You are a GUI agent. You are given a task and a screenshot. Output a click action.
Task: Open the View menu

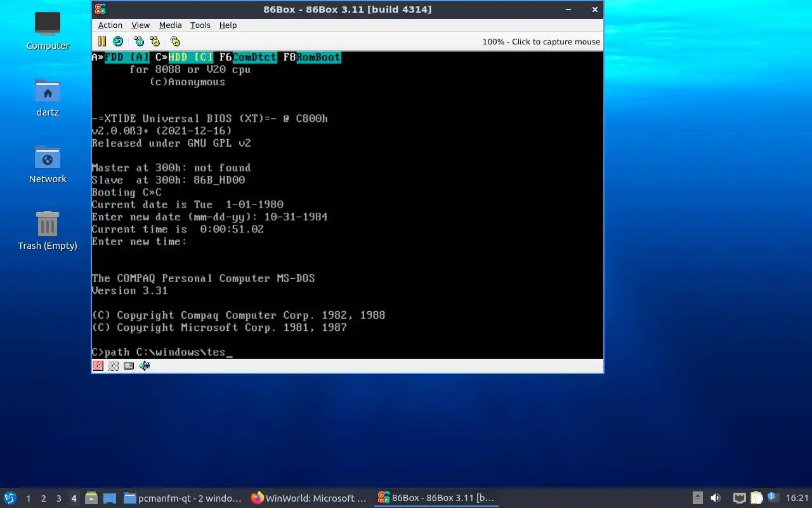coord(140,25)
